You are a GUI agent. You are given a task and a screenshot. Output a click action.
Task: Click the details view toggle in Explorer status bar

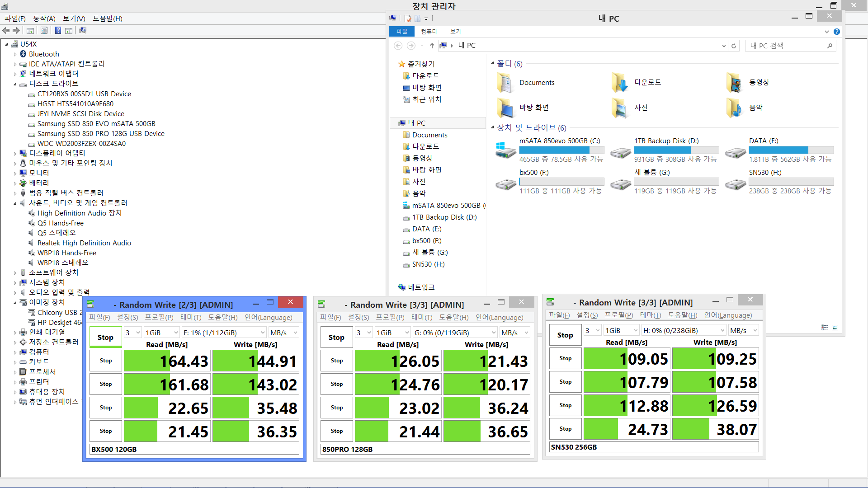[825, 328]
